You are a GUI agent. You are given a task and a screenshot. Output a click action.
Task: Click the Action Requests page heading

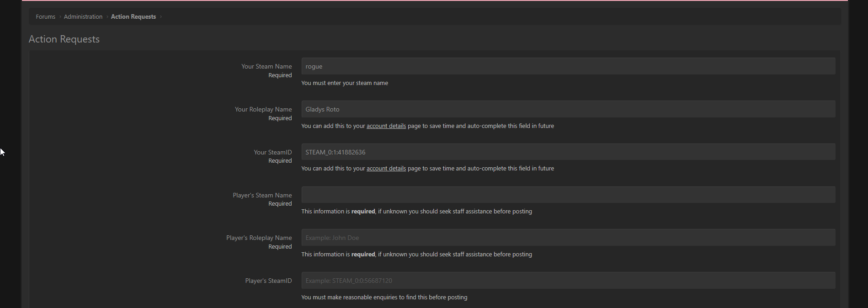coord(64,39)
